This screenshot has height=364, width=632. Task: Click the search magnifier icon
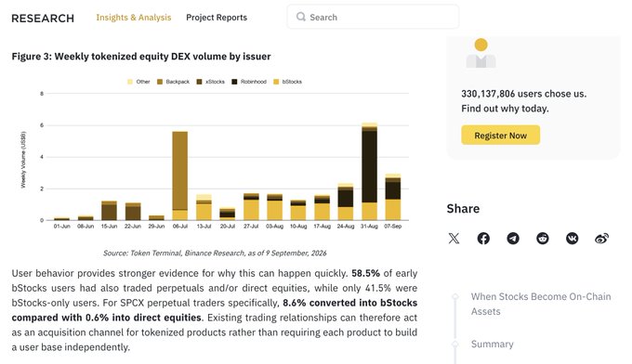(x=301, y=17)
